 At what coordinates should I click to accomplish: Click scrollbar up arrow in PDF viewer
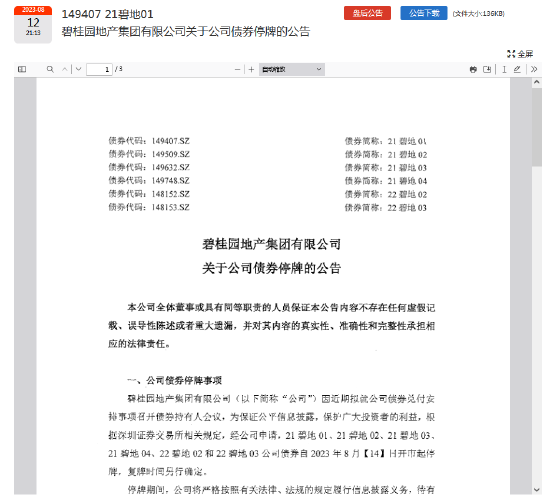pyautogui.click(x=537, y=82)
